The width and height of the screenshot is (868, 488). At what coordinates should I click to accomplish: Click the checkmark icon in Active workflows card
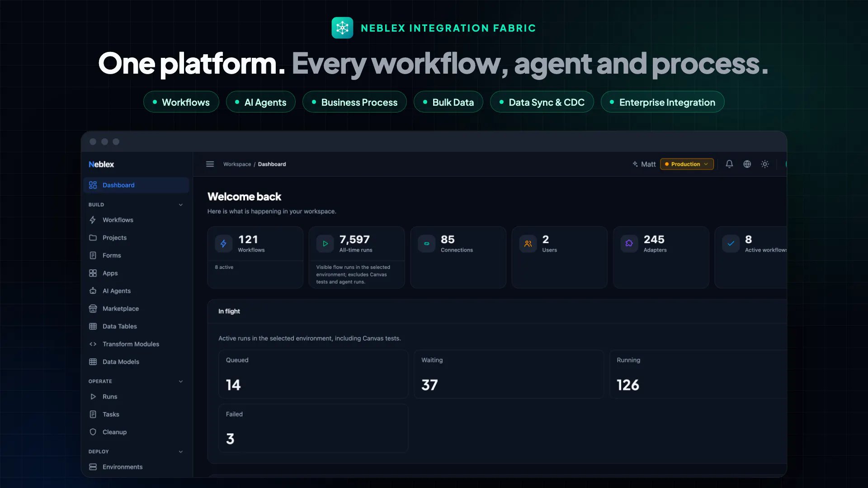[731, 244]
